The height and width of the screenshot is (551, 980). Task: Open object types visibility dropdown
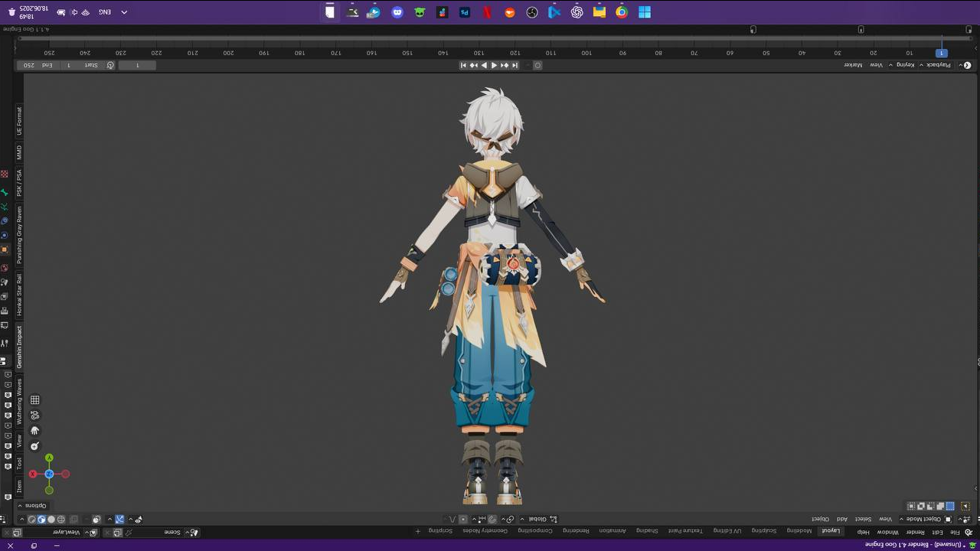click(x=135, y=520)
